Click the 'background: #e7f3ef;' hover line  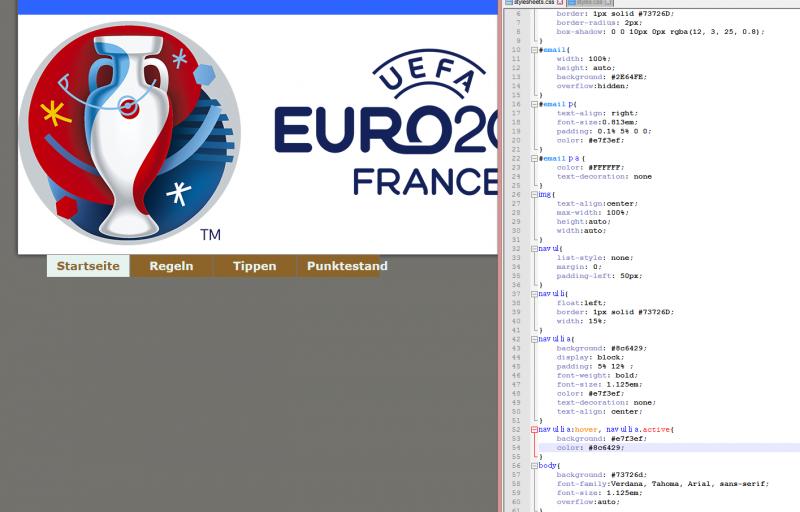602,439
